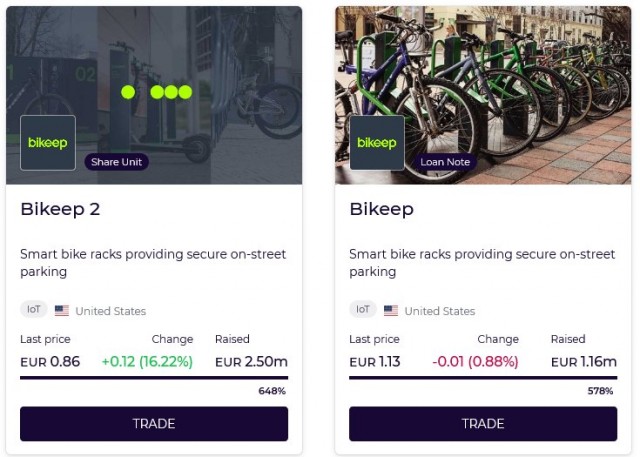The image size is (640, 457).
Task: Click the bikeep logo on Loan Note card
Action: pyautogui.click(x=377, y=142)
